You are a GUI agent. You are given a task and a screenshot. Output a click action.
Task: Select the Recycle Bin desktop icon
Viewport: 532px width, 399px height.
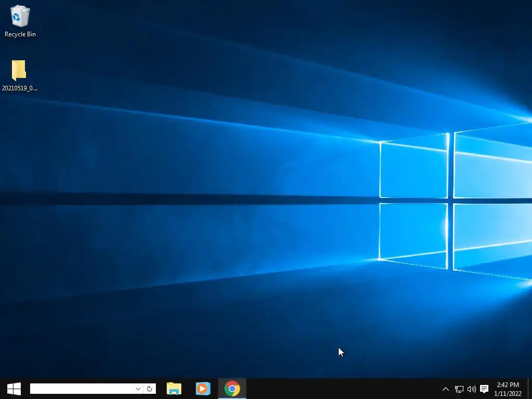20,21
